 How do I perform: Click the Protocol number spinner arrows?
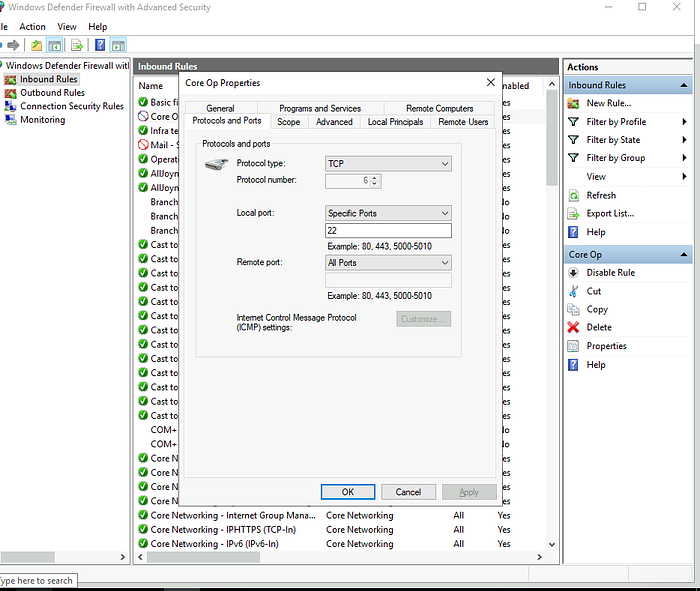click(x=375, y=181)
